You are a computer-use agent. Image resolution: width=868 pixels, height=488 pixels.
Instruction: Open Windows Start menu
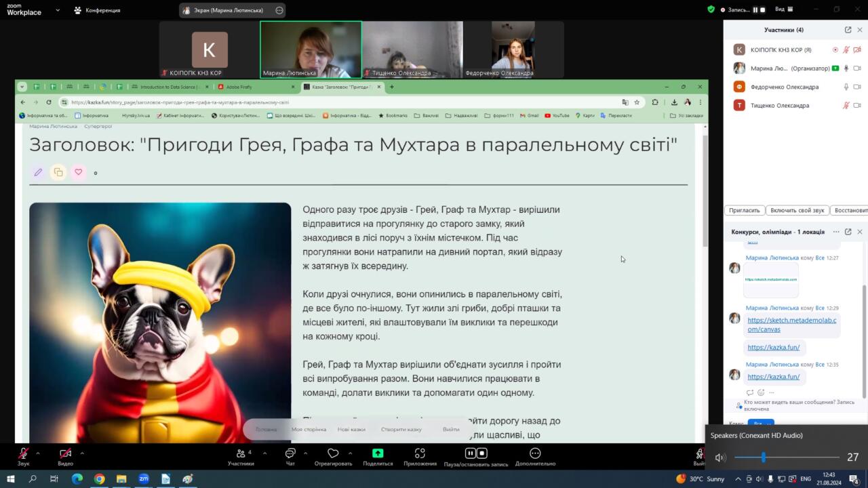pyautogui.click(x=12, y=479)
